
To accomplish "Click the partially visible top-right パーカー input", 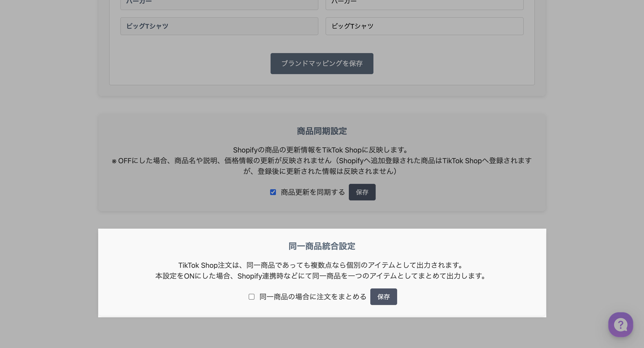I will coord(424,4).
